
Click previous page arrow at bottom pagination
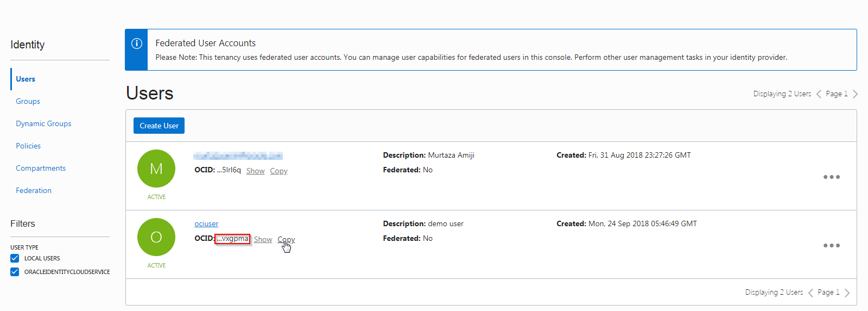tap(810, 293)
